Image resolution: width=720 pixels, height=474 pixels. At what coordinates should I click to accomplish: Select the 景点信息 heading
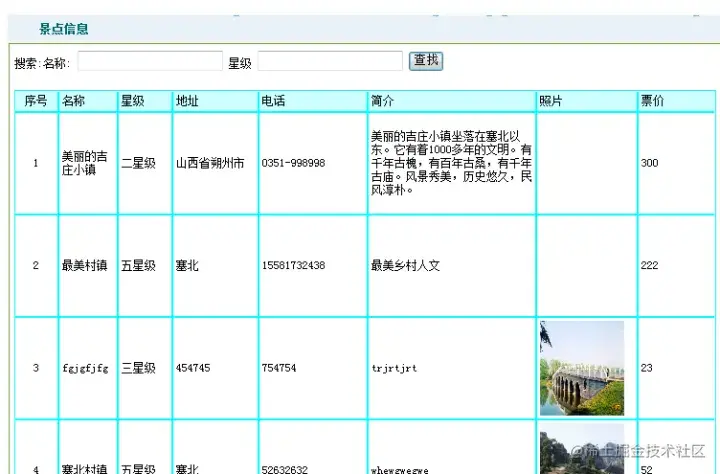pyautogui.click(x=64, y=29)
